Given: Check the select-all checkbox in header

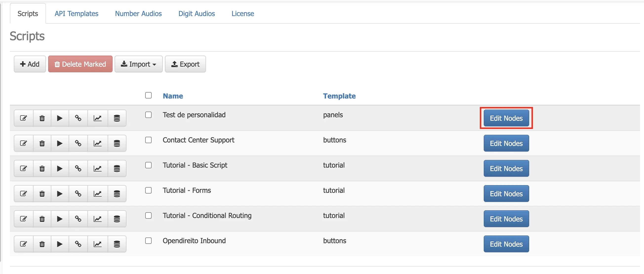Looking at the screenshot, I should point(148,95).
